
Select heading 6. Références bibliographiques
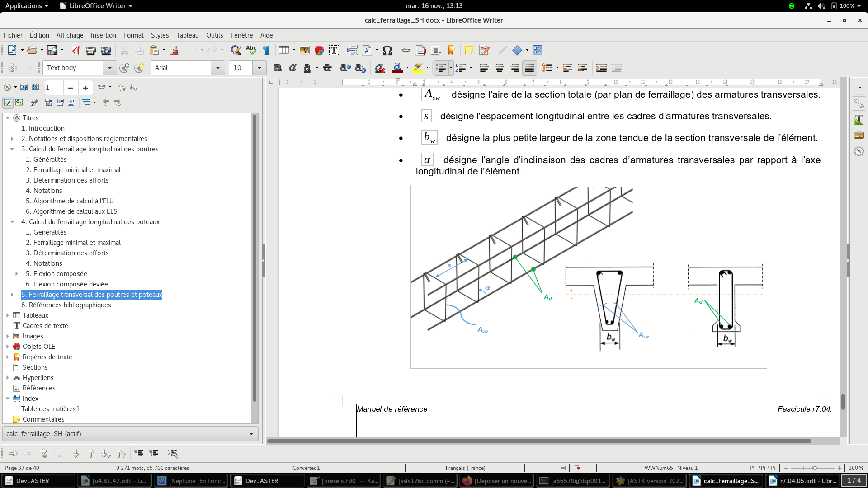pos(66,305)
